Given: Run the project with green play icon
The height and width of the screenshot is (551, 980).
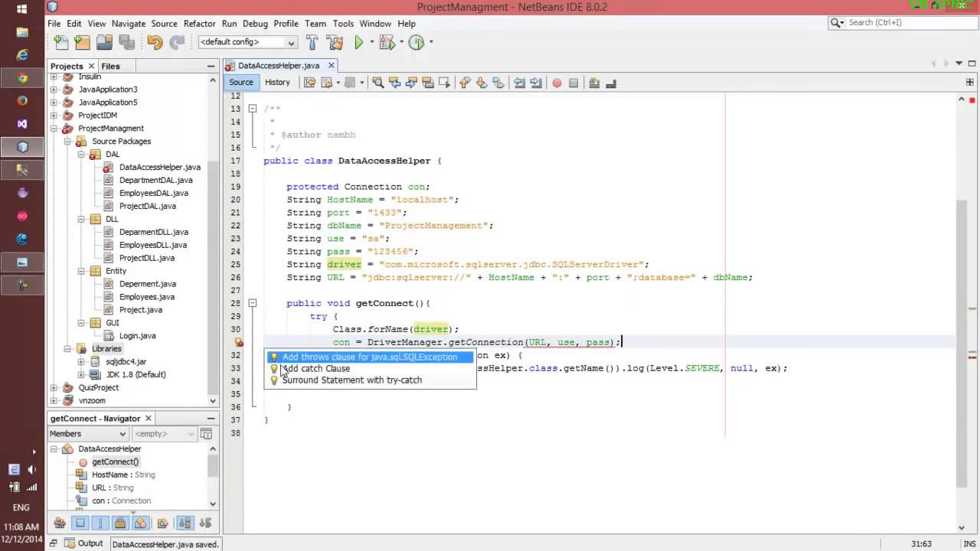Looking at the screenshot, I should [358, 43].
